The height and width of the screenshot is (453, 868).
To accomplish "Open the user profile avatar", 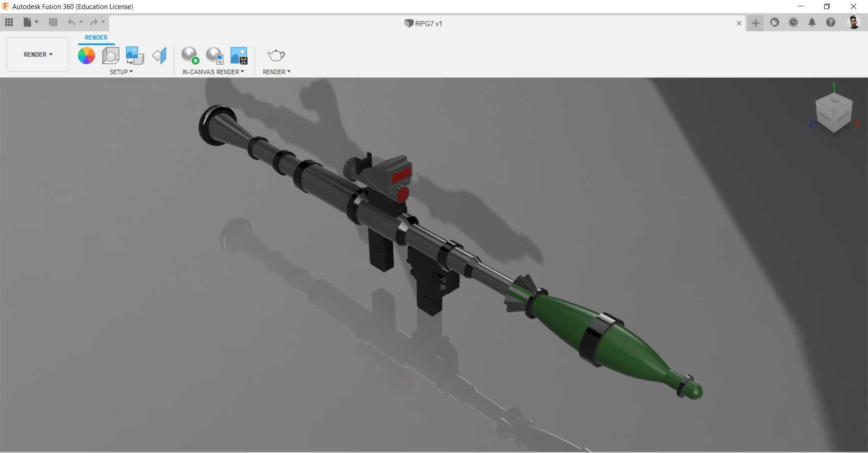I will point(854,22).
